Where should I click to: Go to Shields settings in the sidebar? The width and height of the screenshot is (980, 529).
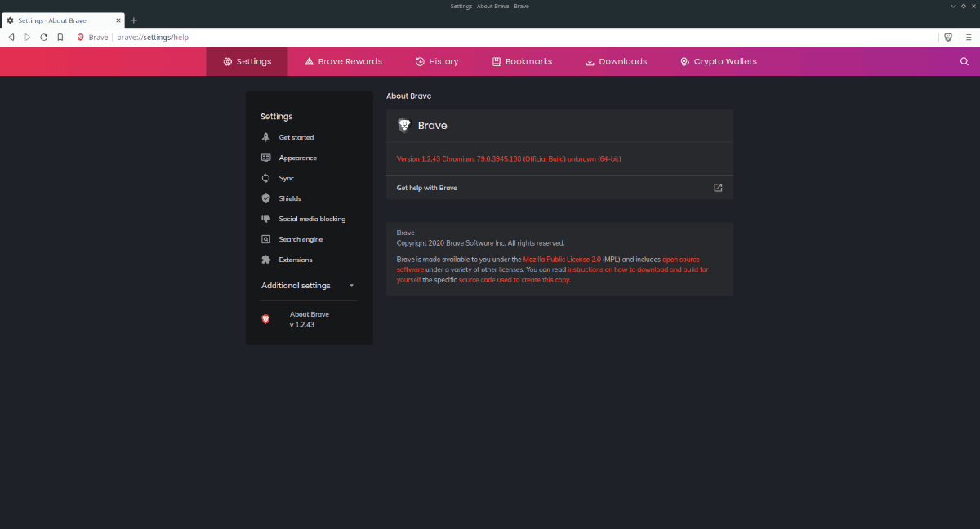[x=290, y=198]
